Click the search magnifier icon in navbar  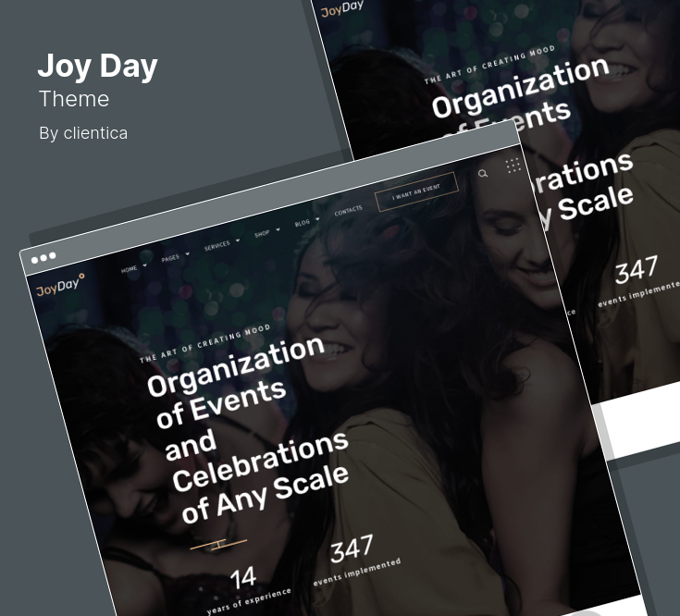pyautogui.click(x=483, y=173)
